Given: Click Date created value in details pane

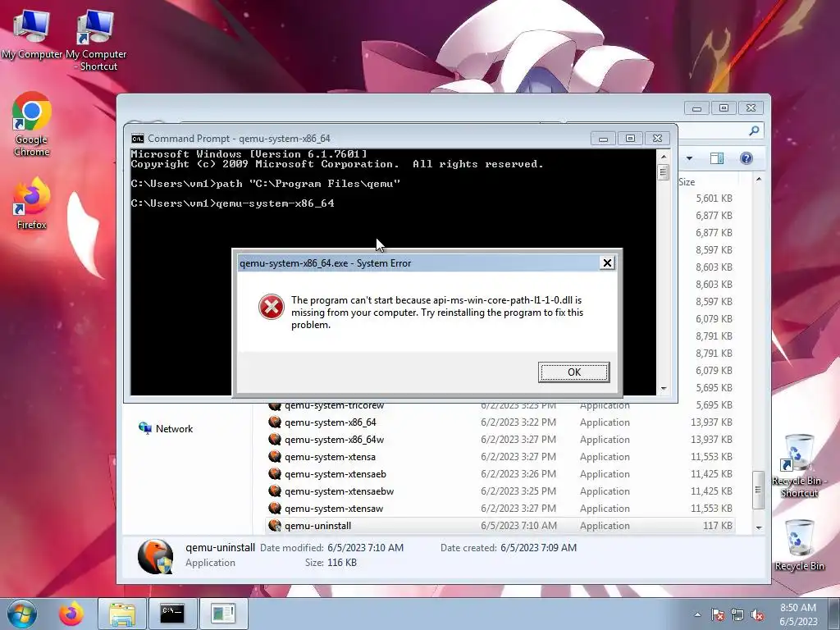Looking at the screenshot, I should click(x=538, y=548).
